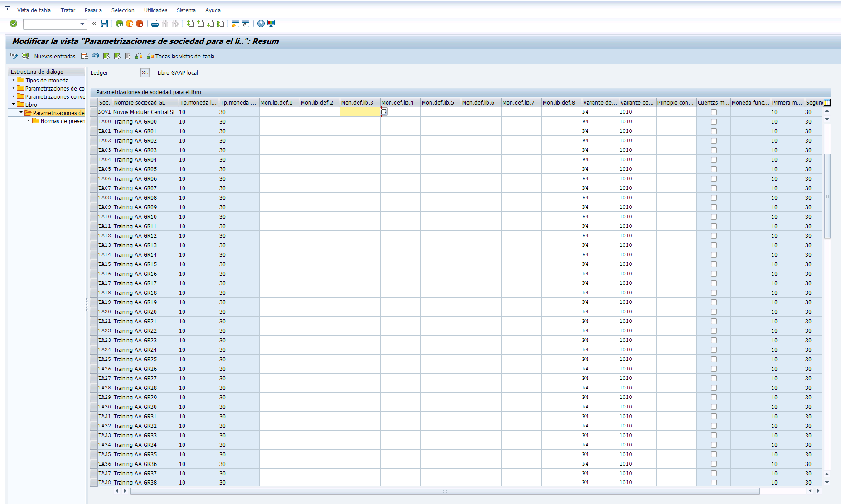Viewport: 841px width, 504px height.
Task: Click the green checkmark Enter icon
Action: click(x=14, y=24)
